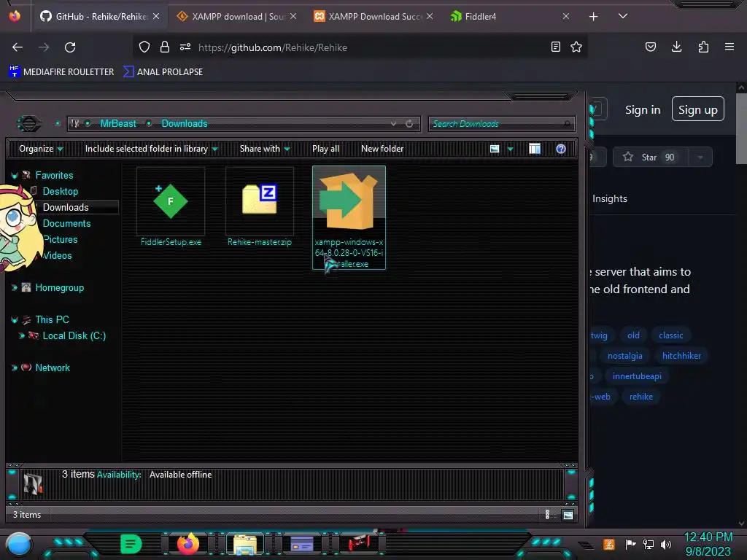The height and width of the screenshot is (560, 747).
Task: Toggle the Explorer preview pane
Action: [x=535, y=149]
